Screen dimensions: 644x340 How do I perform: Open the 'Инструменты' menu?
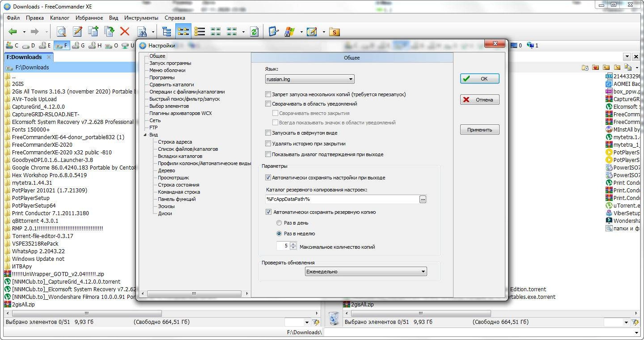[x=141, y=18]
